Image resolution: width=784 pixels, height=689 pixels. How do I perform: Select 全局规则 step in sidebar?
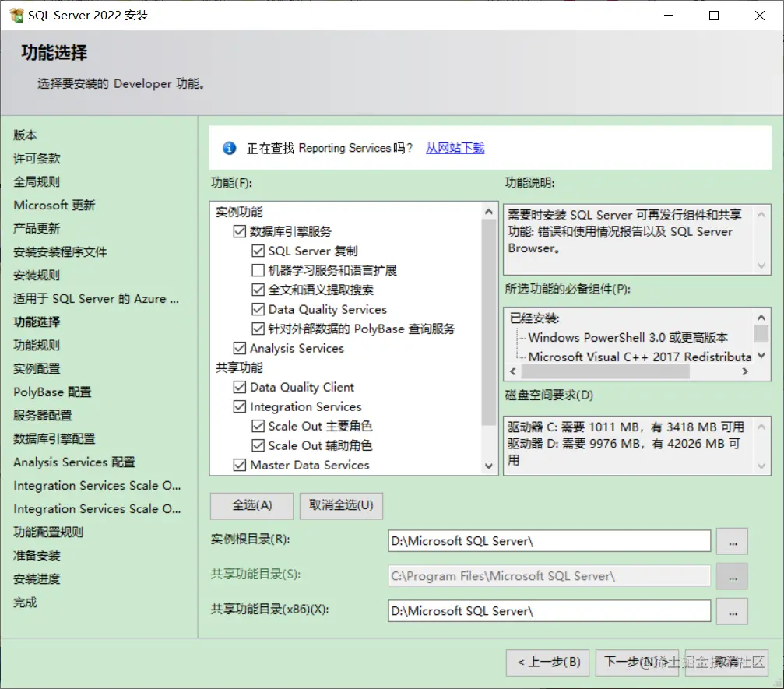coord(37,182)
